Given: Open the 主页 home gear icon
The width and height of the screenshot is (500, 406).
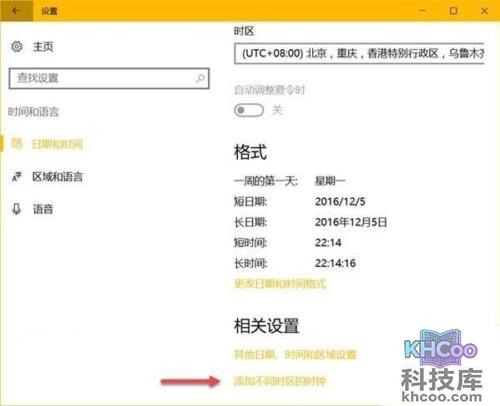Looking at the screenshot, I should [x=17, y=46].
